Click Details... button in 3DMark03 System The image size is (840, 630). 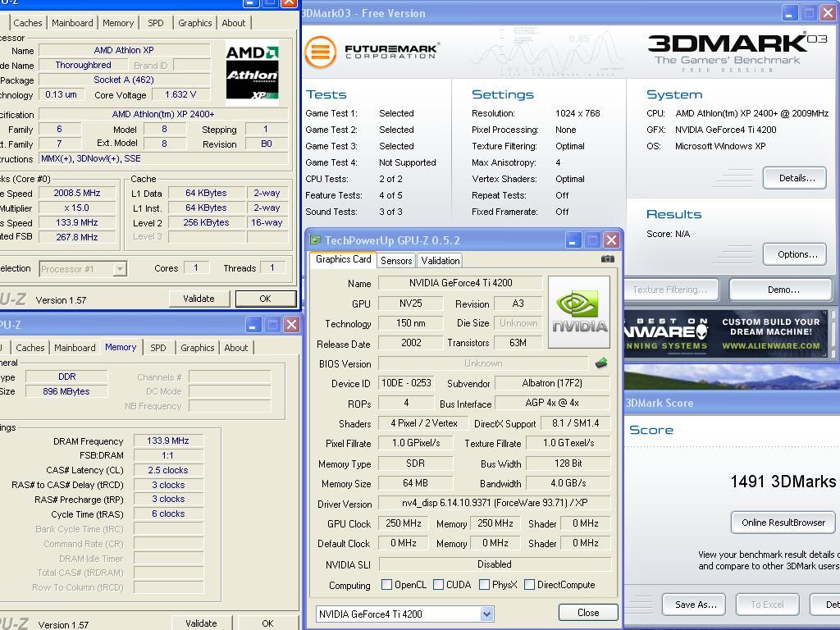(x=794, y=178)
